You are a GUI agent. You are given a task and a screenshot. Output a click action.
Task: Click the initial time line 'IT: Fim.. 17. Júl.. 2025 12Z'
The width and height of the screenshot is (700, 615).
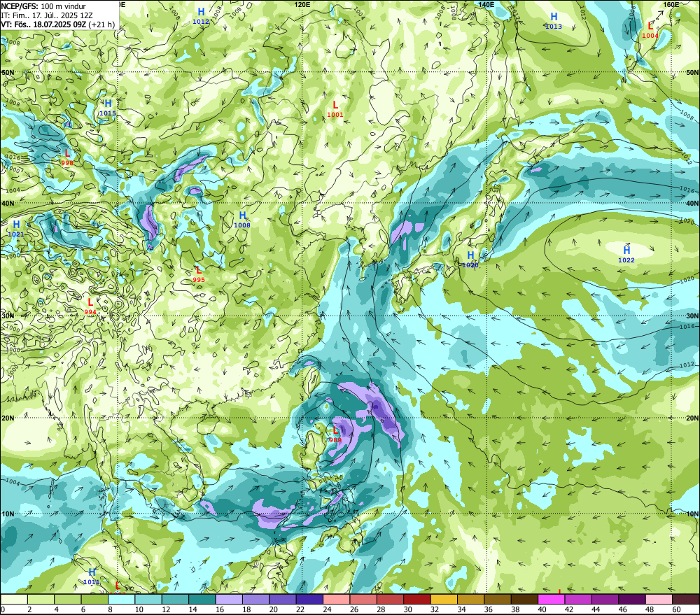tap(47, 15)
